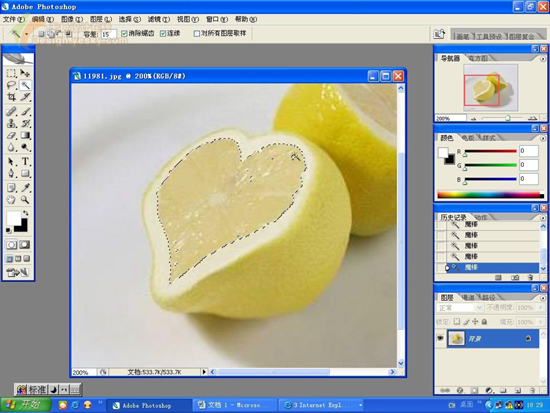The width and height of the screenshot is (550, 413).
Task: Select the Rectangular Marquee tool
Action: (x=11, y=73)
